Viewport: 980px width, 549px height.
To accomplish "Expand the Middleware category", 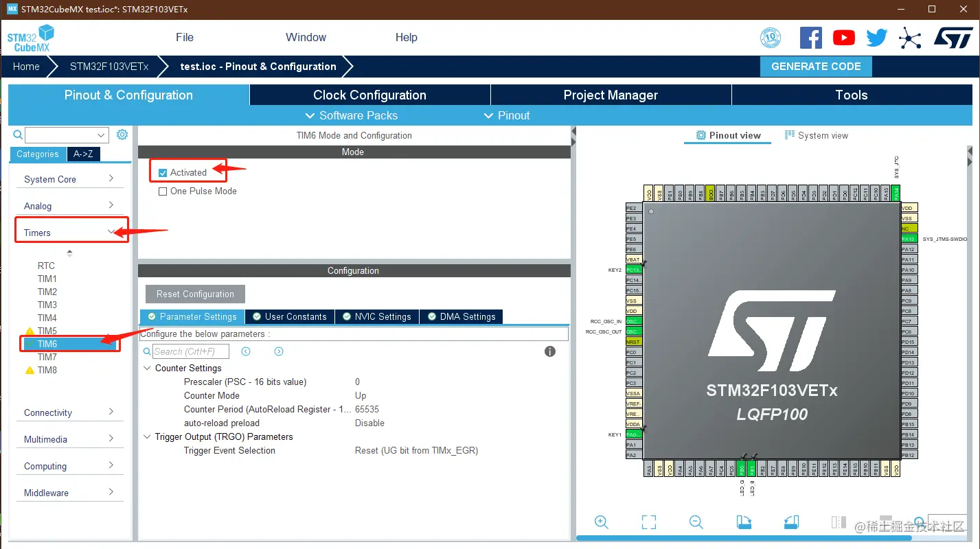I will pyautogui.click(x=69, y=493).
